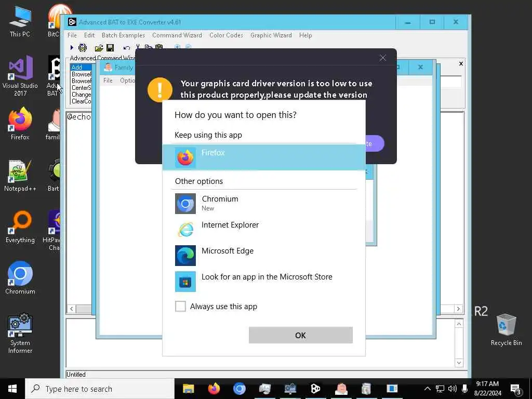Screen dimensions: 532x399
Task: Open the Help menu
Action: pos(305,35)
